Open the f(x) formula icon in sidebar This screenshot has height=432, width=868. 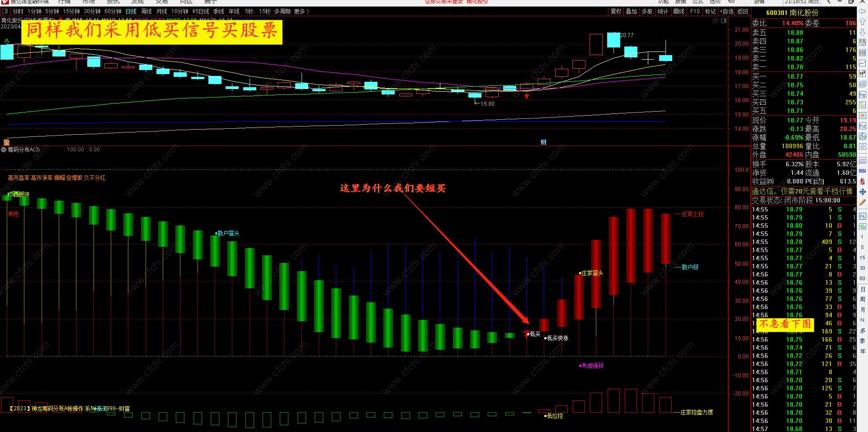pyautogui.click(x=862, y=136)
